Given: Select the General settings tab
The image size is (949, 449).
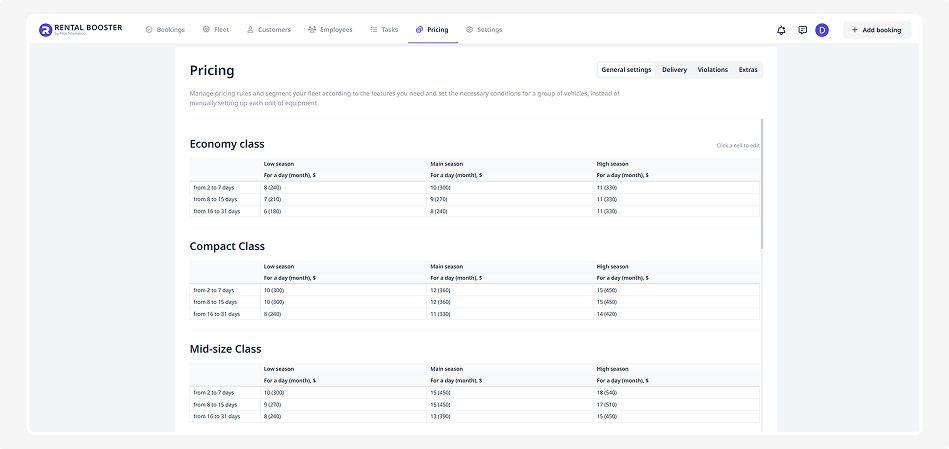Looking at the screenshot, I should point(626,70).
